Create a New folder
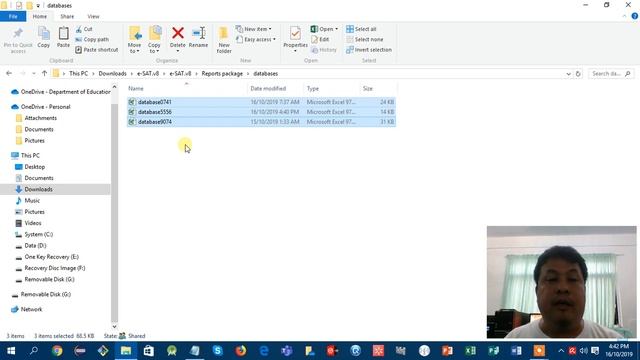Screen dimensions: 640x360 click(224, 40)
